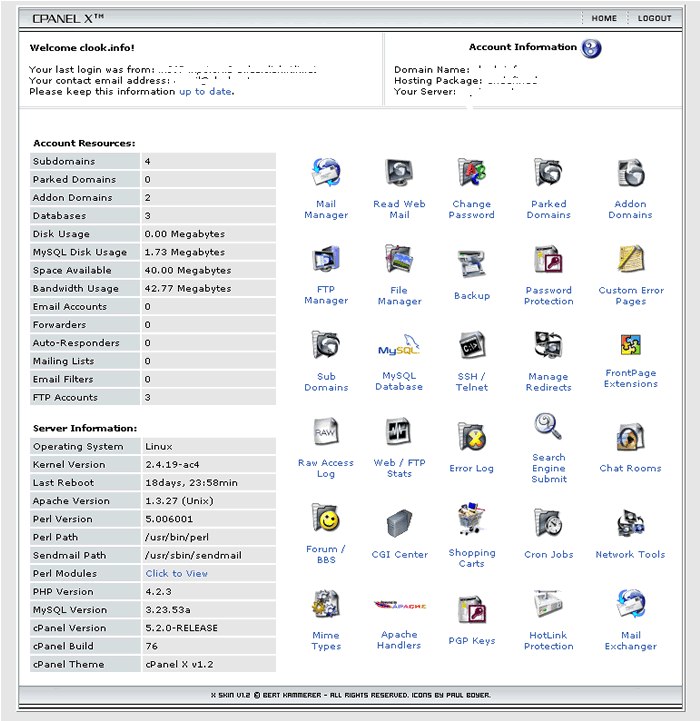Open the HotLink Protection icon
This screenshot has height=721, width=700.
(548, 604)
